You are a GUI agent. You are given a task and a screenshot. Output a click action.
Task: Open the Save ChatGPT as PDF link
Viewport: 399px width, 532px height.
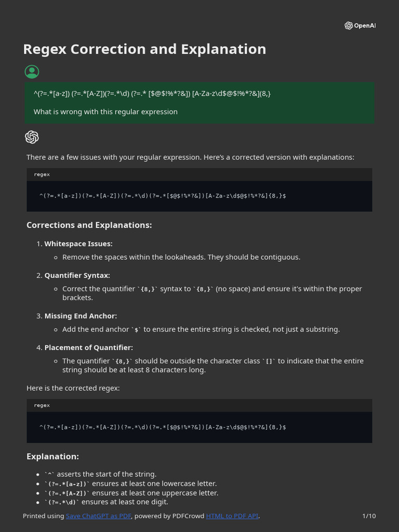(x=99, y=516)
